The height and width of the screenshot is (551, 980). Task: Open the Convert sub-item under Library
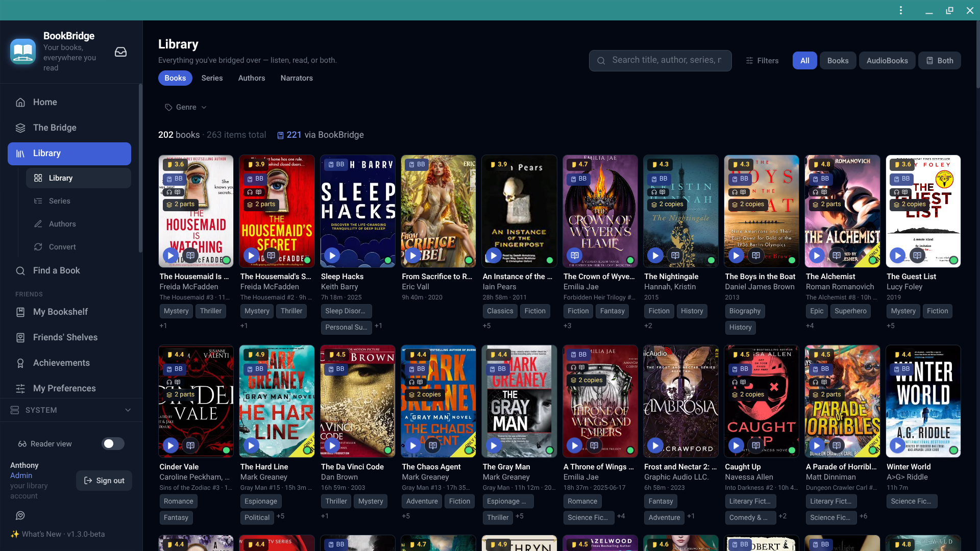(x=79, y=247)
